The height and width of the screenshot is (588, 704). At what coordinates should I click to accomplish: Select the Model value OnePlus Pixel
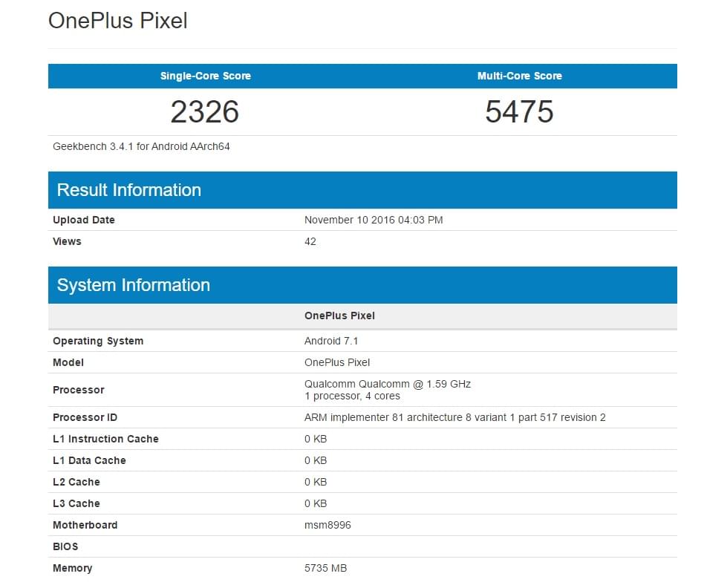click(x=337, y=363)
